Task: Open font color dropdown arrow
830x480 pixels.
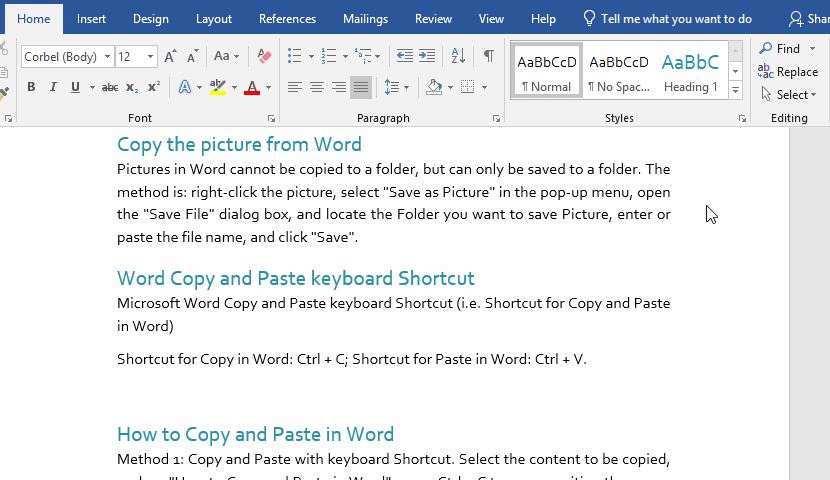Action: click(x=268, y=87)
